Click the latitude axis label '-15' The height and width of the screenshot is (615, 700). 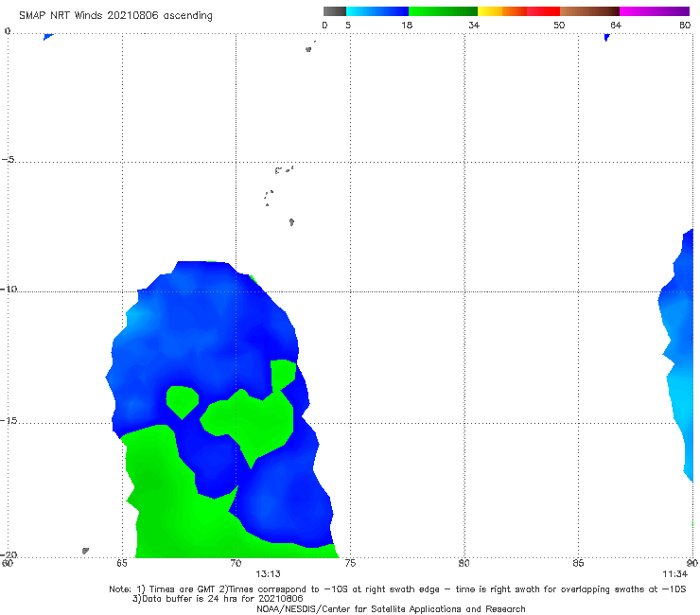(x=9, y=421)
